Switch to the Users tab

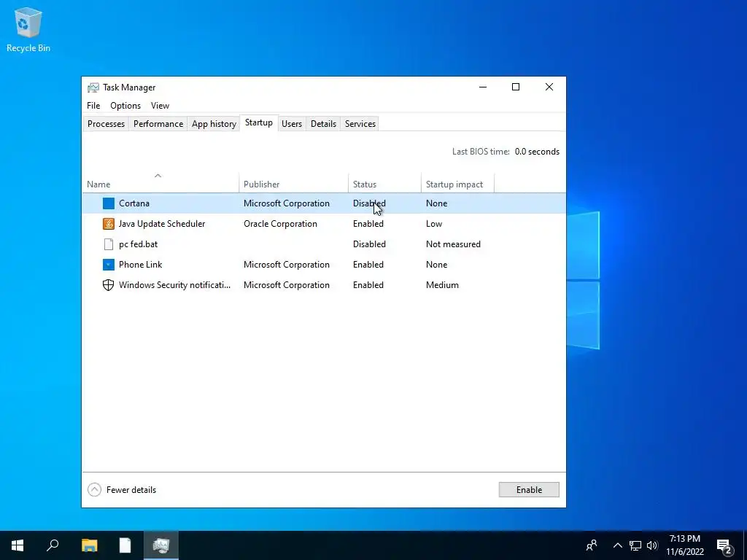point(292,124)
